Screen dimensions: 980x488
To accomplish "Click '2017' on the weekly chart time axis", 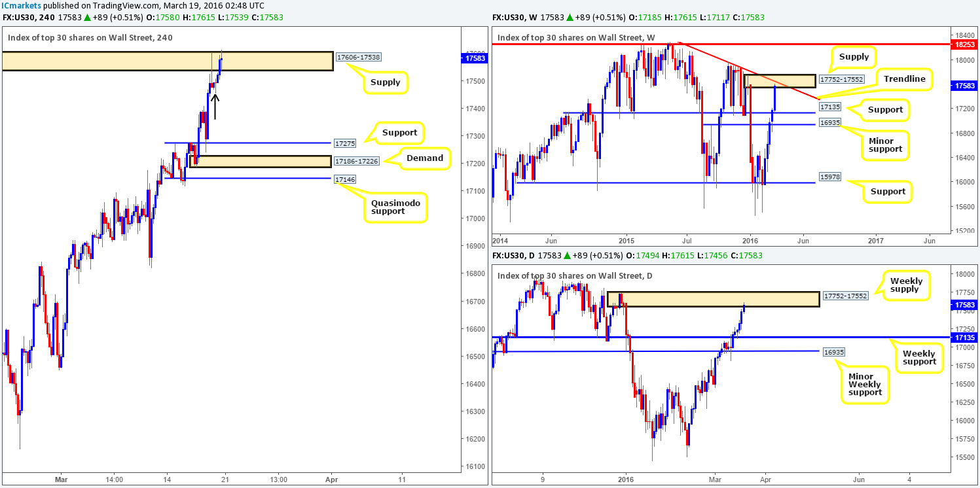I will click(875, 241).
